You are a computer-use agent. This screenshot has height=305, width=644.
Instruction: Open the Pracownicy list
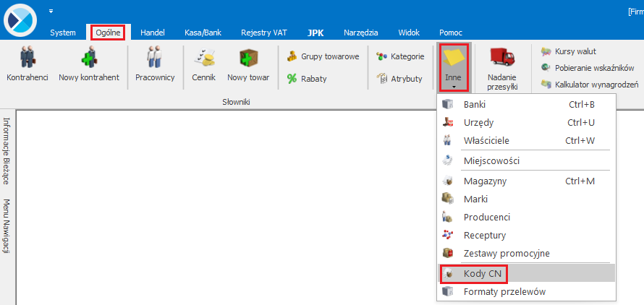155,64
